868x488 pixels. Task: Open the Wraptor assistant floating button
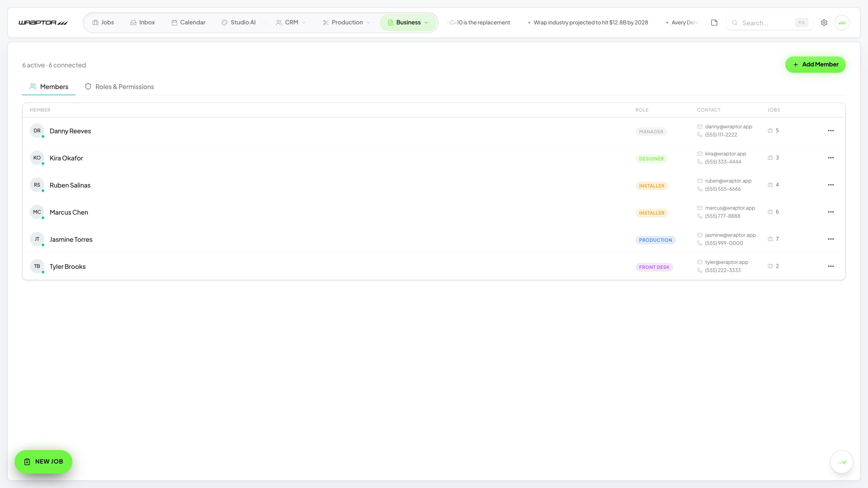coord(841,462)
